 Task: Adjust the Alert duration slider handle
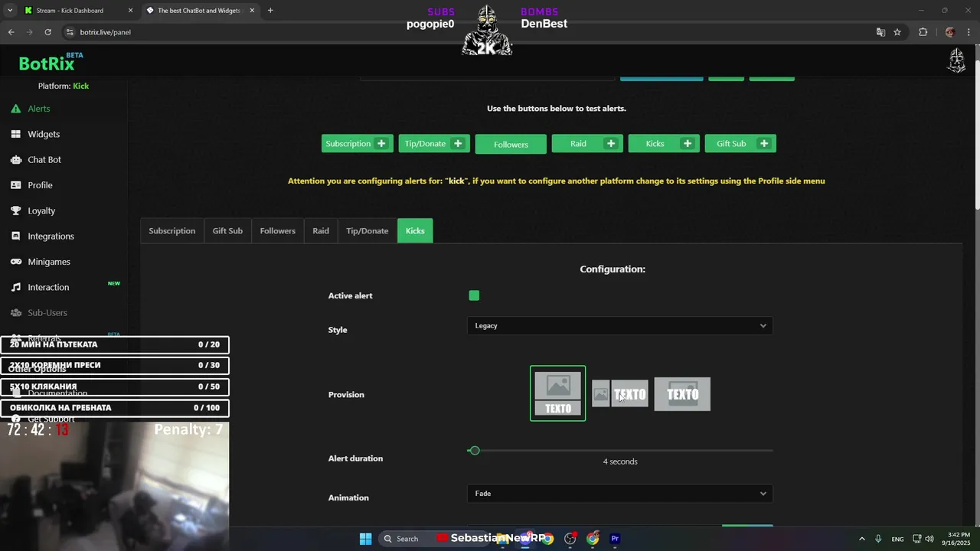pos(474,451)
